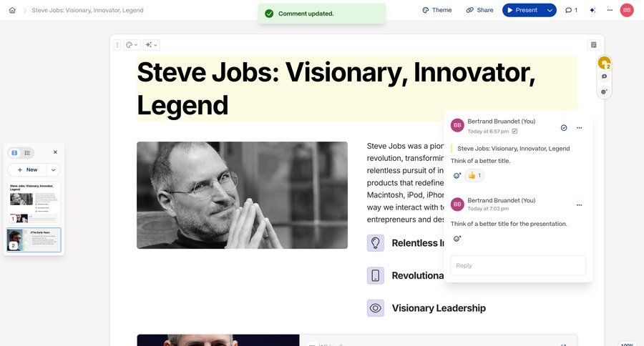Click the Share button
Image resolution: width=644 pixels, height=346 pixels.
pos(479,10)
